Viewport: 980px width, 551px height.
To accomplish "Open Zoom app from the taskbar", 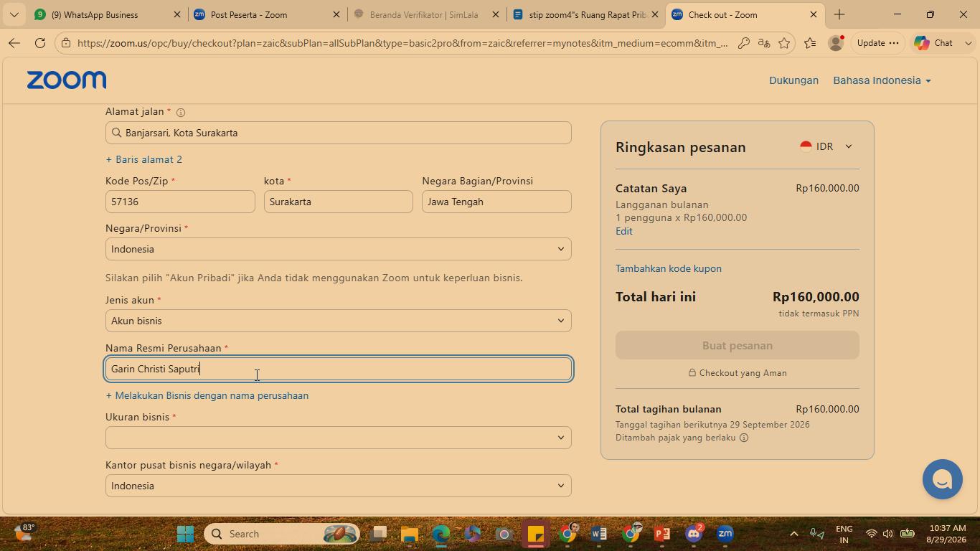I will click(725, 534).
